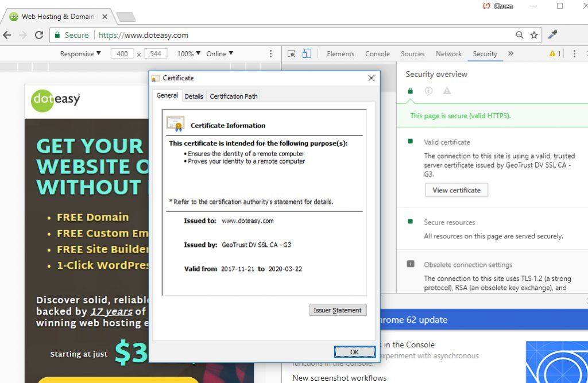Click the doteasy logo
The image size is (588, 383).
pyautogui.click(x=56, y=100)
